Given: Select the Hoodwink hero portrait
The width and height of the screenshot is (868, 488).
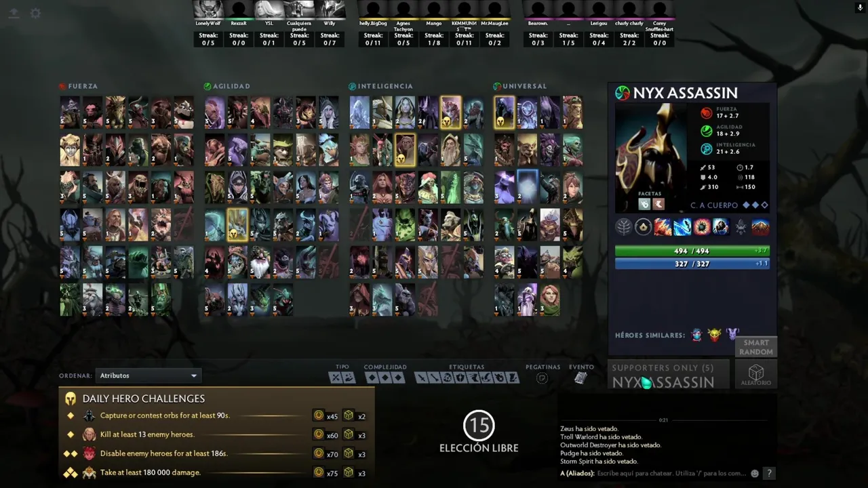Looking at the screenshot, I should coord(283,150).
